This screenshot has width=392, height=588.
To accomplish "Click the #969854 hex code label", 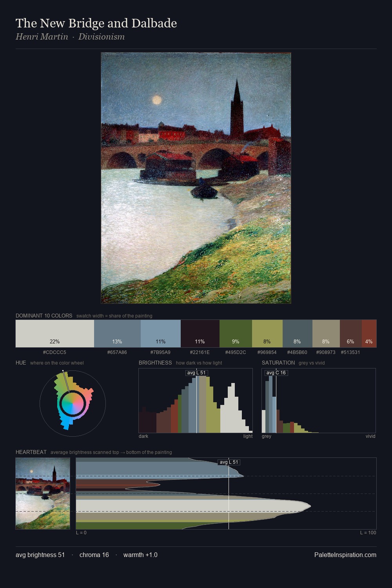I will (x=267, y=352).
